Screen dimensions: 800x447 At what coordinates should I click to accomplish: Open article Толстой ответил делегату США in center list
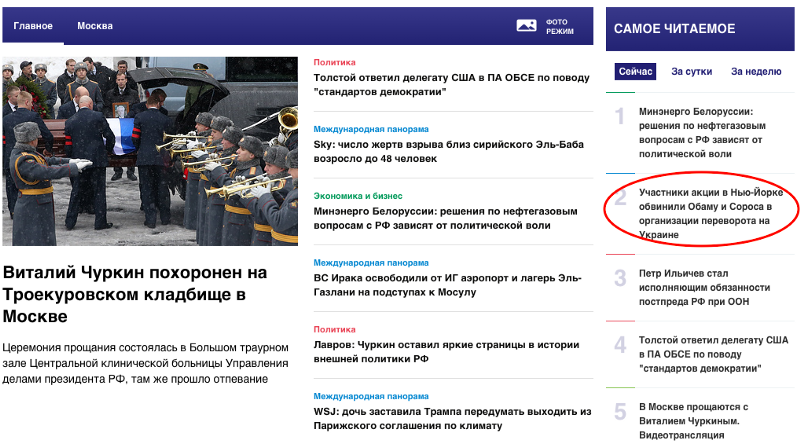(451, 85)
